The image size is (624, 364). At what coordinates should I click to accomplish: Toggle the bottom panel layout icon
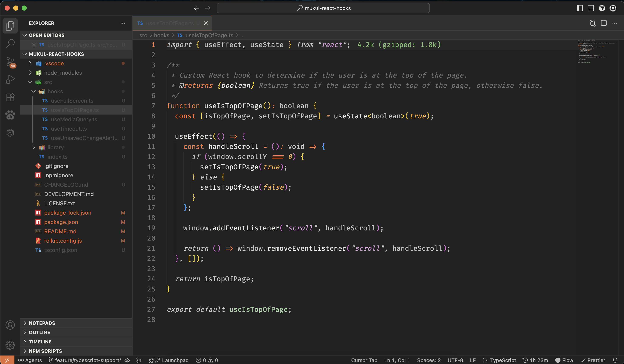click(591, 8)
